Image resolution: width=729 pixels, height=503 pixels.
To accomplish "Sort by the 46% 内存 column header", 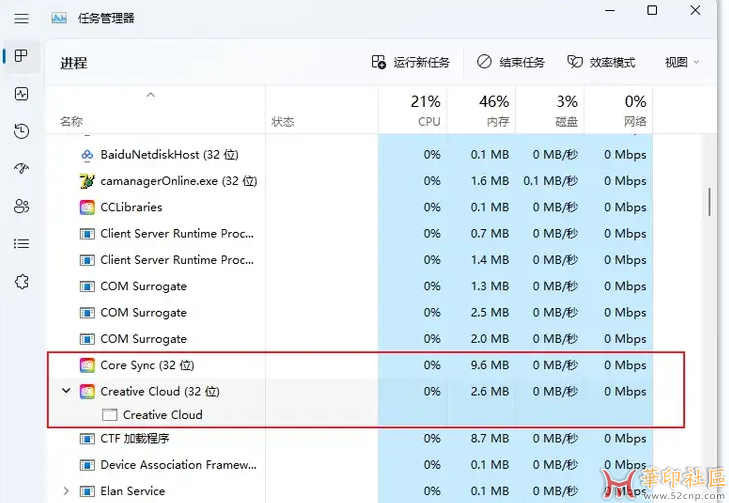I will click(481, 110).
